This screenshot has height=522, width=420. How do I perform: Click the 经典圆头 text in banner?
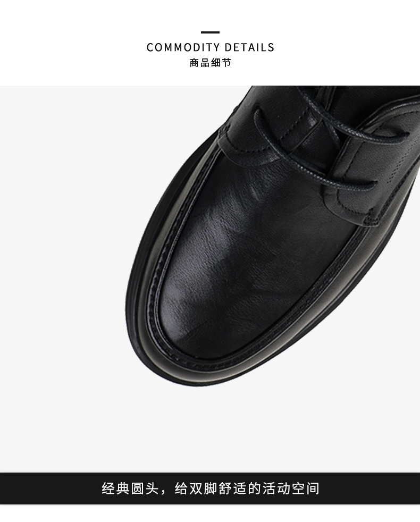(x=130, y=489)
